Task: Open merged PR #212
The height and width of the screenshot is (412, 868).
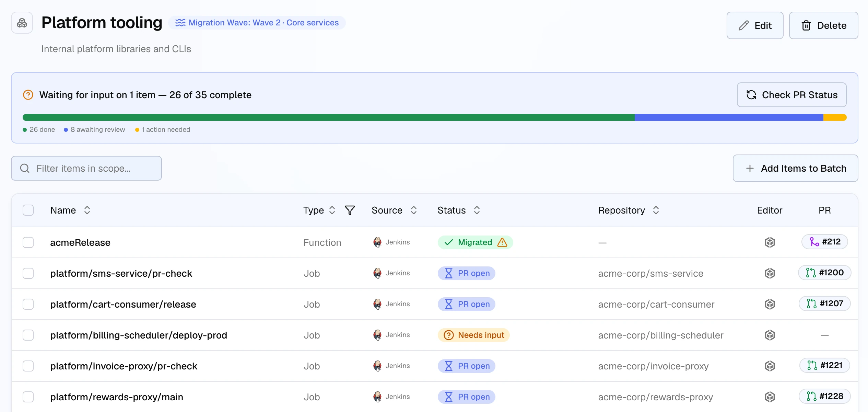Action: tap(825, 242)
